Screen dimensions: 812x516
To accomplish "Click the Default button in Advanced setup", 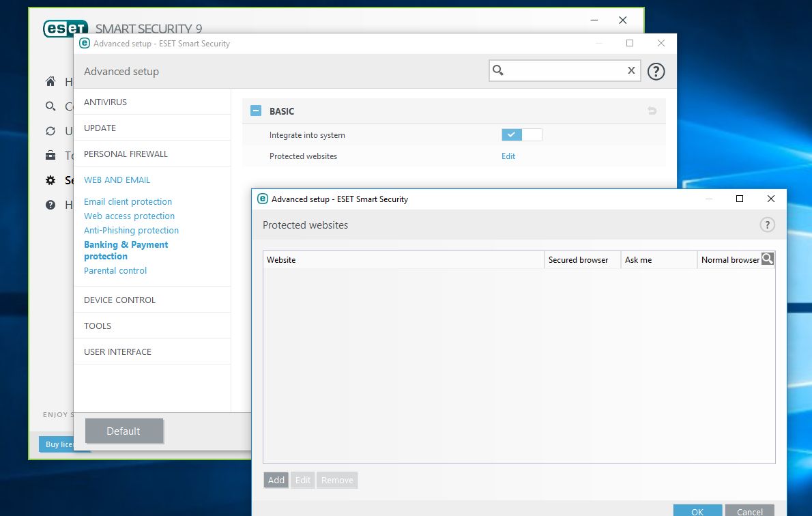I will (x=124, y=431).
